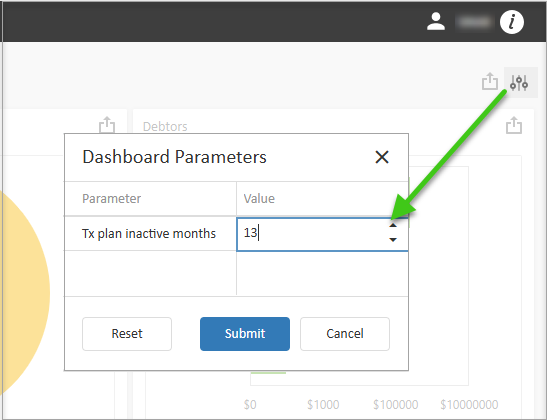Click the dashboard export icon beside sliders
The width and height of the screenshot is (547, 420).
click(490, 81)
